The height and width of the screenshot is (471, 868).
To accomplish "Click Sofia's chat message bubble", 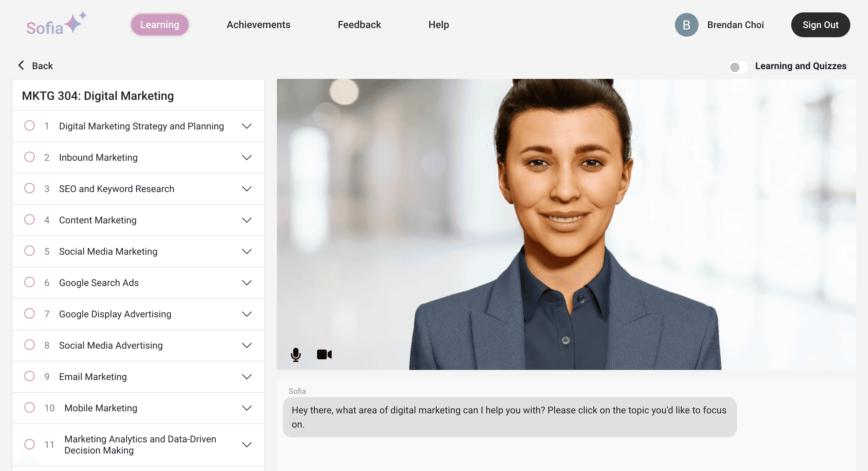I will (x=509, y=417).
